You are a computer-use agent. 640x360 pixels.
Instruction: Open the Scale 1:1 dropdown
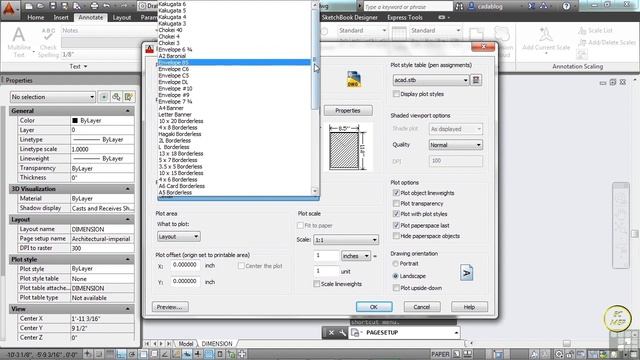[346, 240]
